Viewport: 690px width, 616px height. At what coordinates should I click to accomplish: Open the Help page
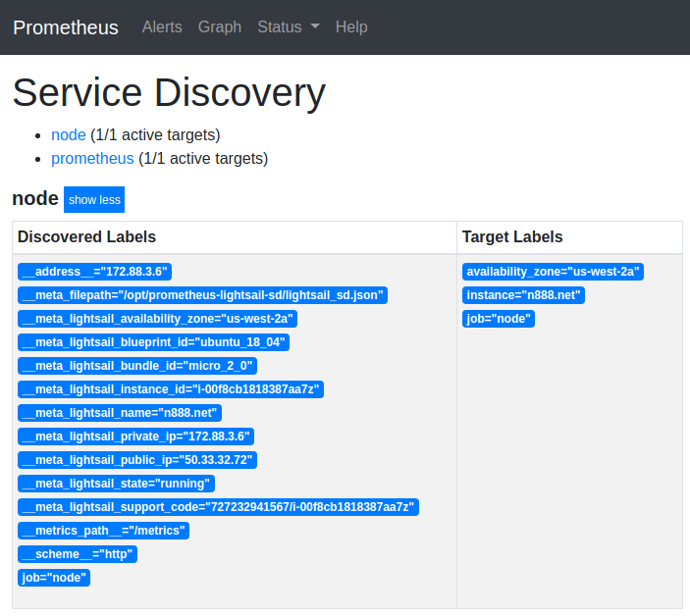pos(351,27)
